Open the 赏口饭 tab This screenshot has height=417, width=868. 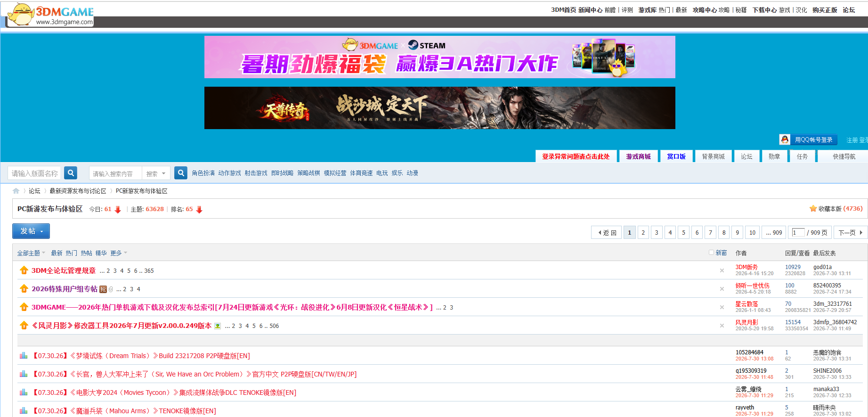tap(676, 156)
